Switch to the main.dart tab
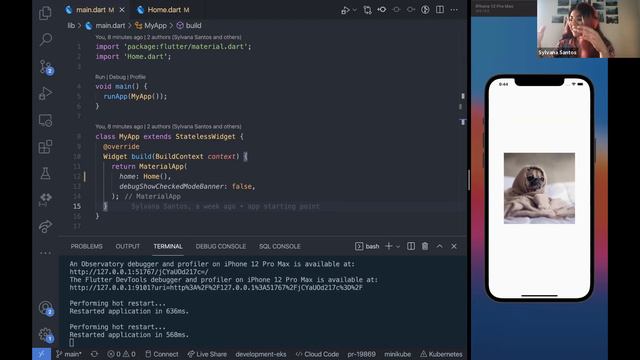The height and width of the screenshot is (360, 640). point(91,10)
